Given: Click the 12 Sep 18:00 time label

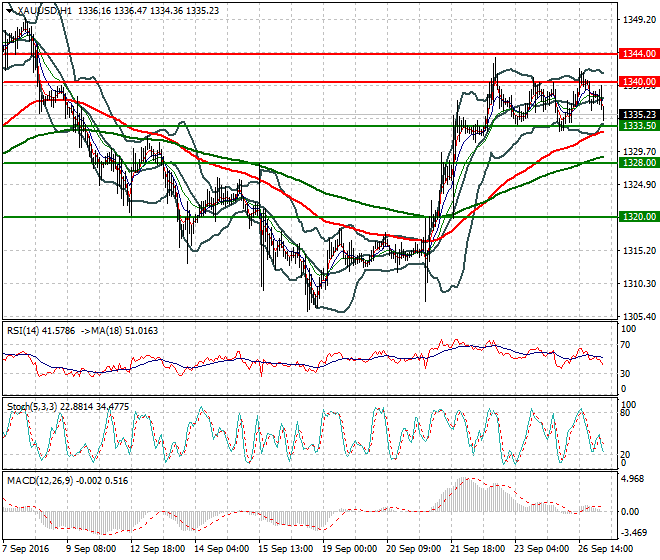Looking at the screenshot, I should (x=158, y=549).
